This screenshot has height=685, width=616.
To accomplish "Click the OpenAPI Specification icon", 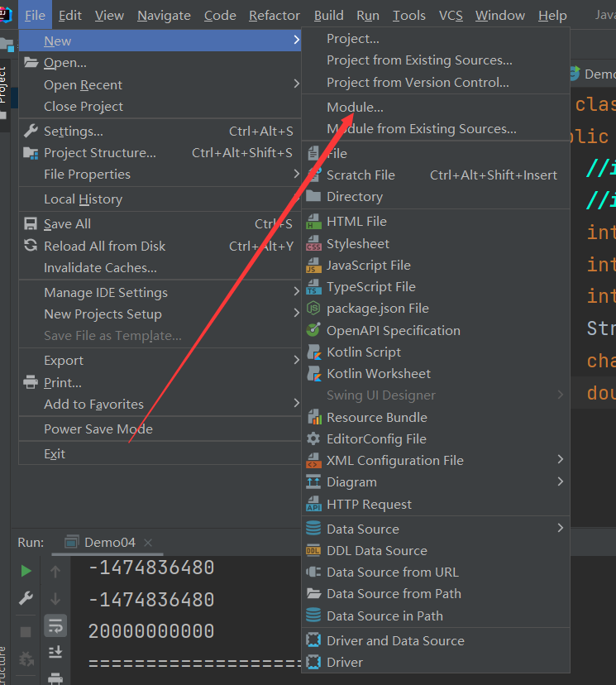I will point(313,330).
